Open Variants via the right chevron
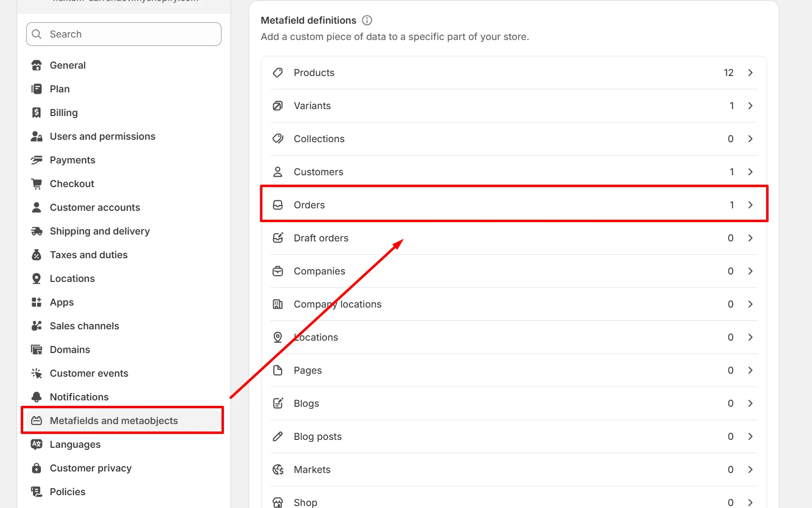The width and height of the screenshot is (812, 508). [x=750, y=106]
